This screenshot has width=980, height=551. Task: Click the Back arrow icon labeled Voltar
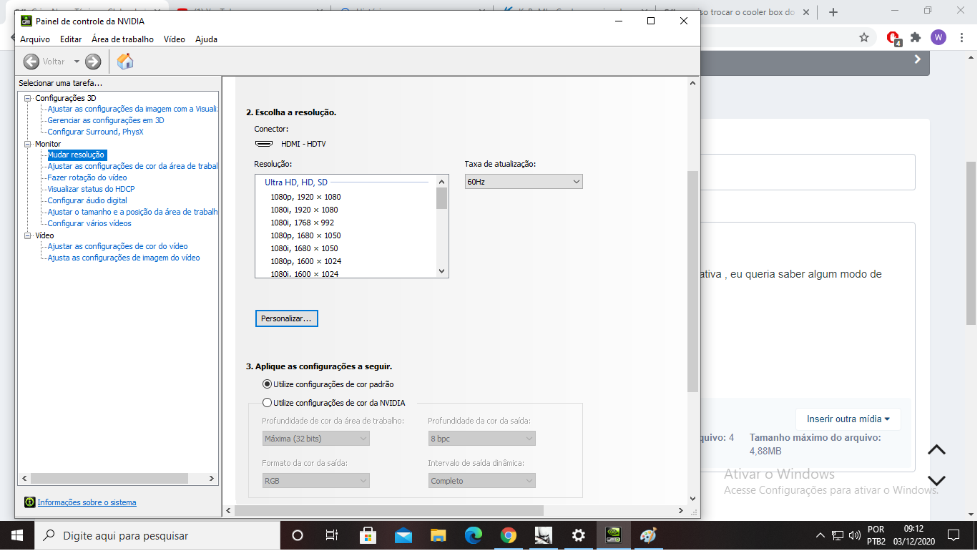click(x=31, y=62)
